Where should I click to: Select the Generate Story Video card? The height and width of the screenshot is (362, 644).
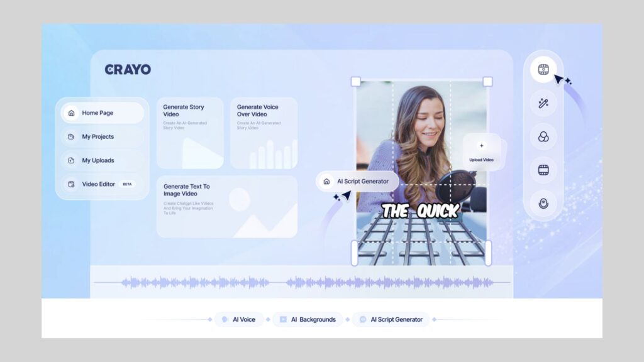(x=190, y=133)
